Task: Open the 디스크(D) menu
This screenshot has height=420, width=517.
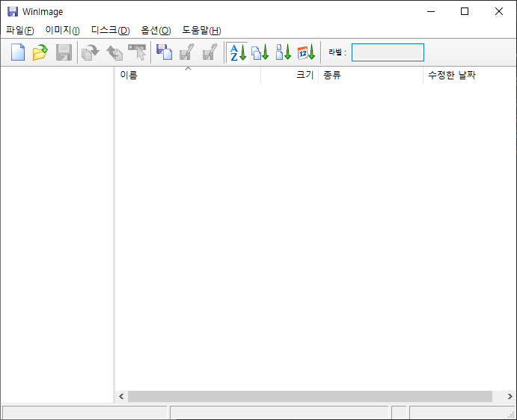Action: point(110,31)
